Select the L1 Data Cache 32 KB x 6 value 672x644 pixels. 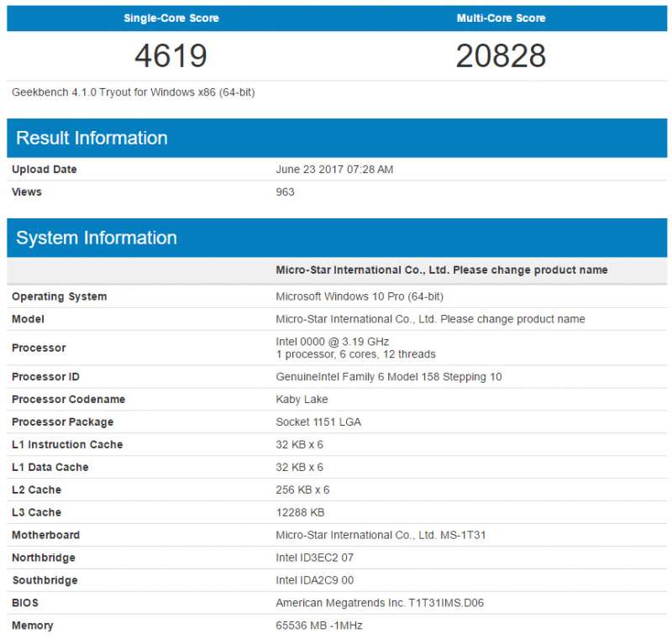click(x=299, y=468)
